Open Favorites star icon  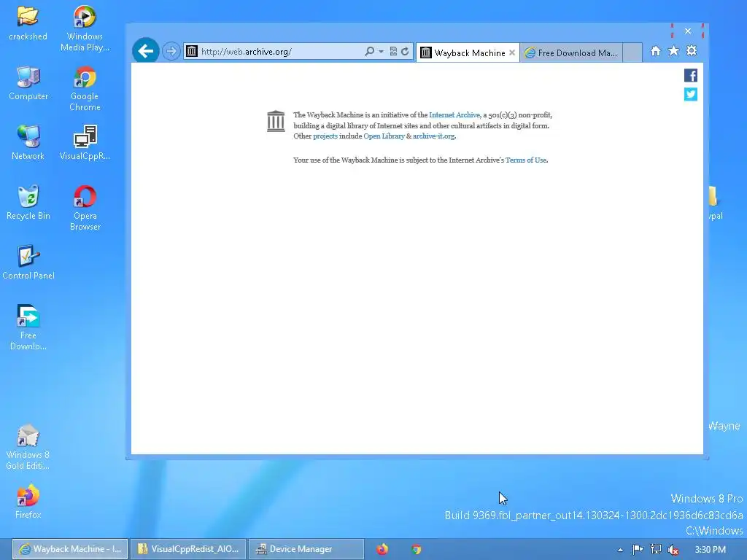(673, 51)
